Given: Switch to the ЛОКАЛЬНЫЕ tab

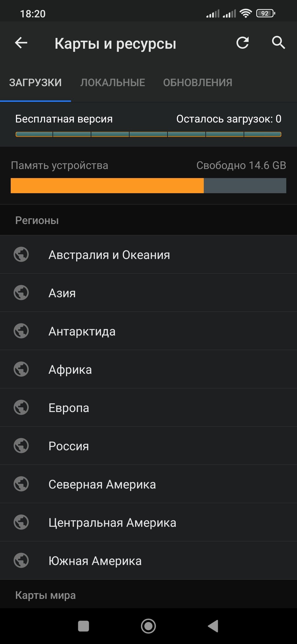Looking at the screenshot, I should point(112,83).
